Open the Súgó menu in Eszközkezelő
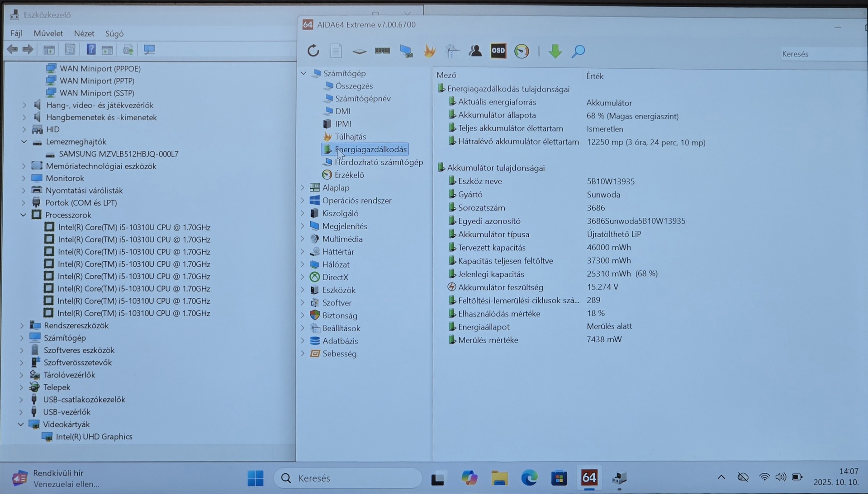Screen dimensions: 868x494 (114, 33)
